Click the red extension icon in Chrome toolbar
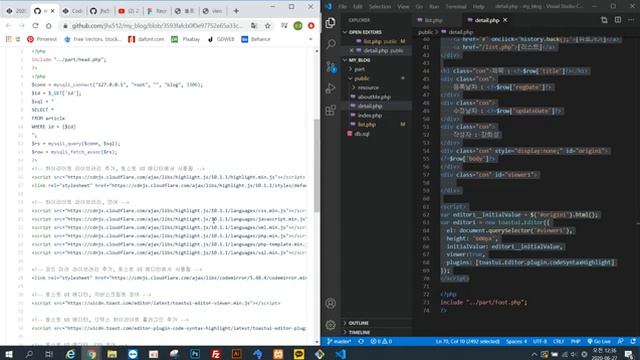 coord(311,26)
